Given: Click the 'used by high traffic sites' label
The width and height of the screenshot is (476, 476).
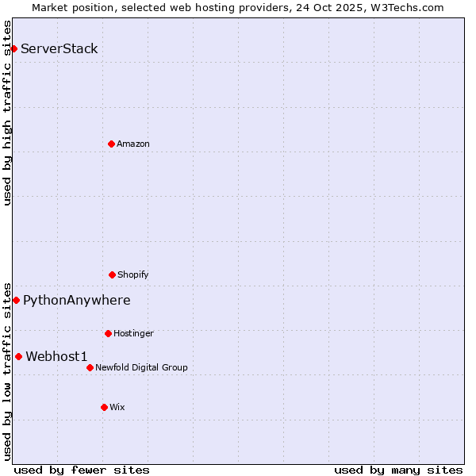Looking at the screenshot, I should point(7,113).
